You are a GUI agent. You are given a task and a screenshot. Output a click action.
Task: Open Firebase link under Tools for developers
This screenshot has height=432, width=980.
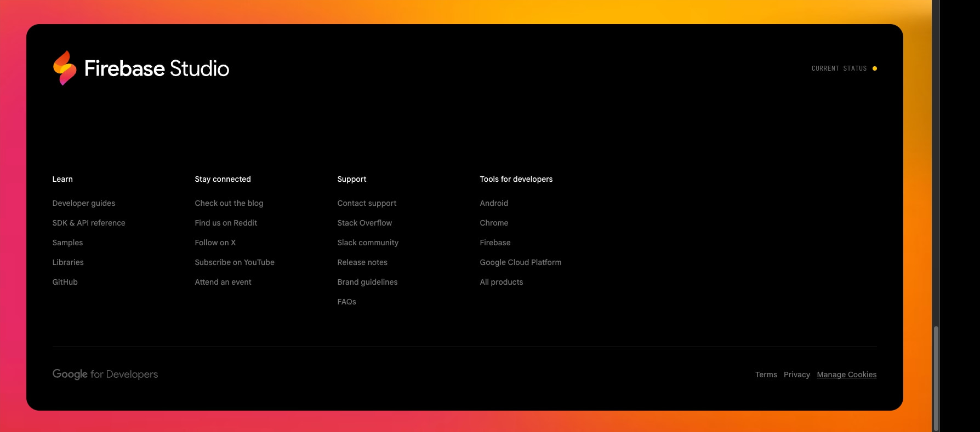[495, 243]
